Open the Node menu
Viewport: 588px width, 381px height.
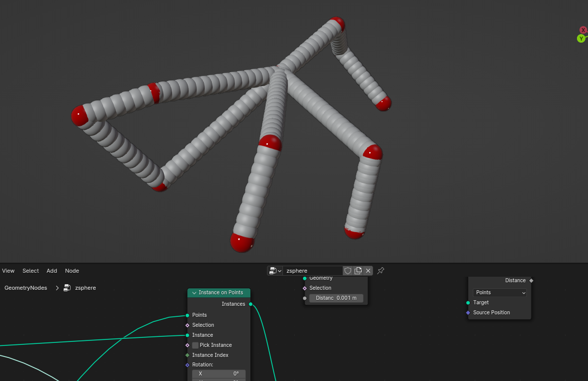[x=72, y=271]
